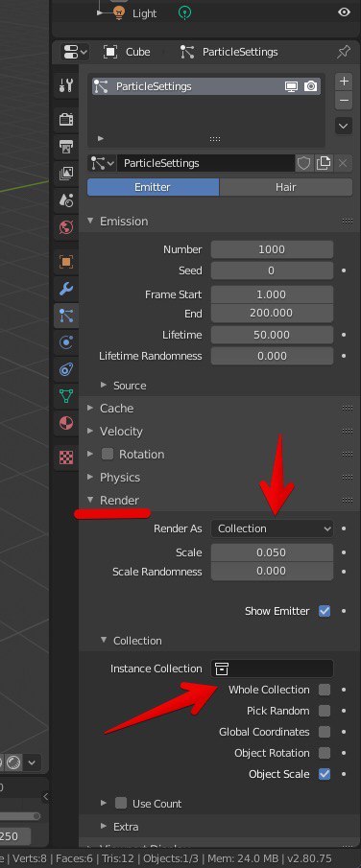Browse particle settings datablock dropdown

(x=103, y=163)
